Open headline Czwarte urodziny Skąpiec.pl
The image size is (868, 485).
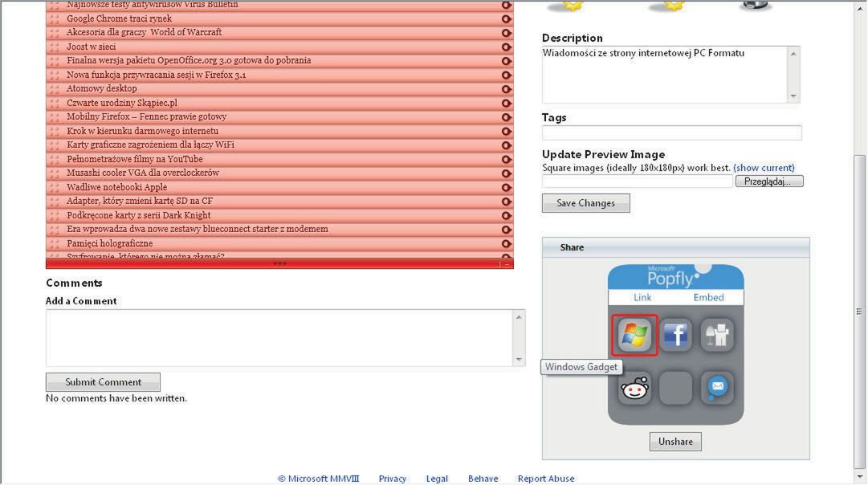point(122,103)
